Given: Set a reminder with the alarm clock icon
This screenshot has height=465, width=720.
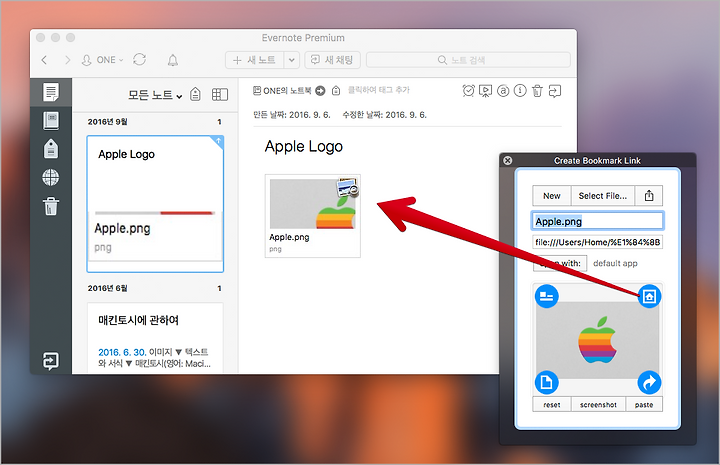Looking at the screenshot, I should click(x=468, y=91).
